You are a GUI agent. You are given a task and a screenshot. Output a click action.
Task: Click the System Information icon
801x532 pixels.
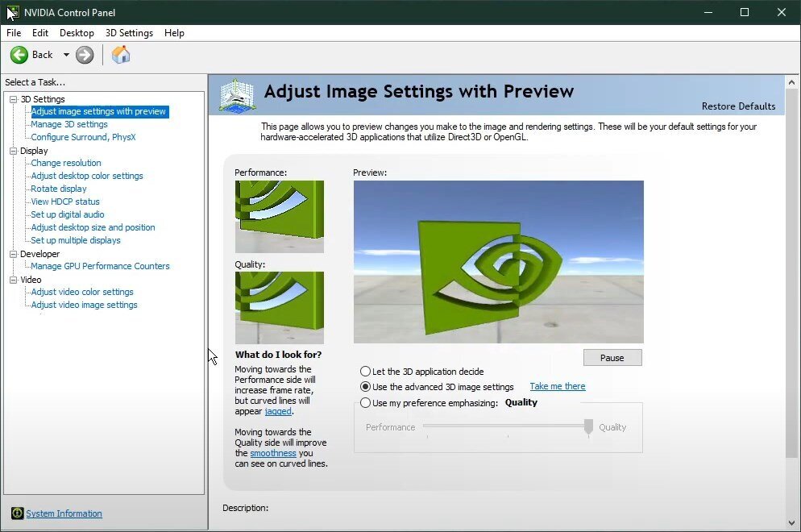[x=17, y=513]
